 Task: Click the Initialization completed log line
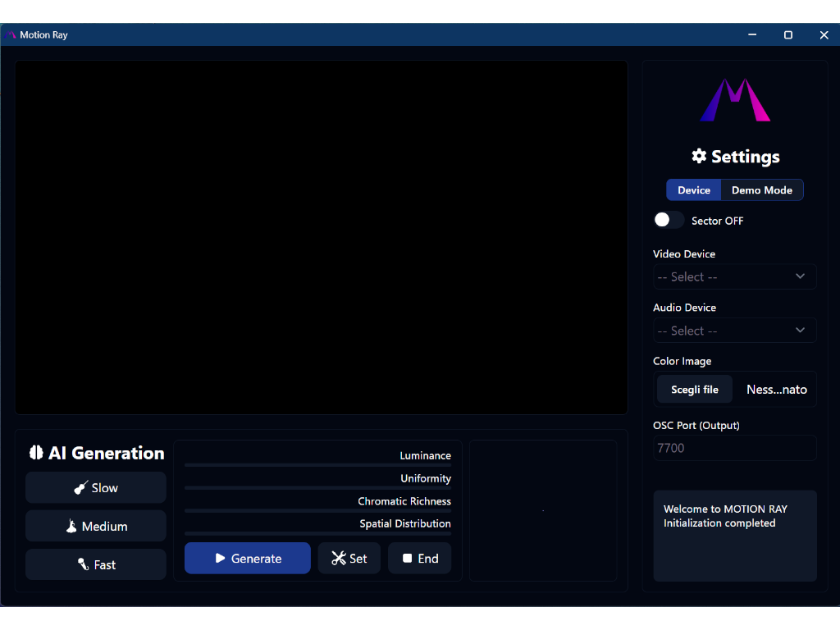(x=719, y=523)
